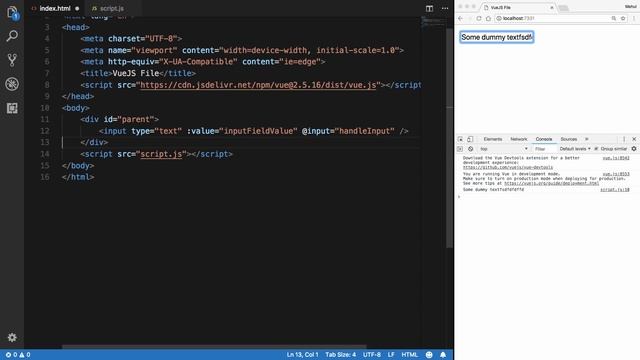
Task: Close the DevTools panel
Action: tap(634, 139)
